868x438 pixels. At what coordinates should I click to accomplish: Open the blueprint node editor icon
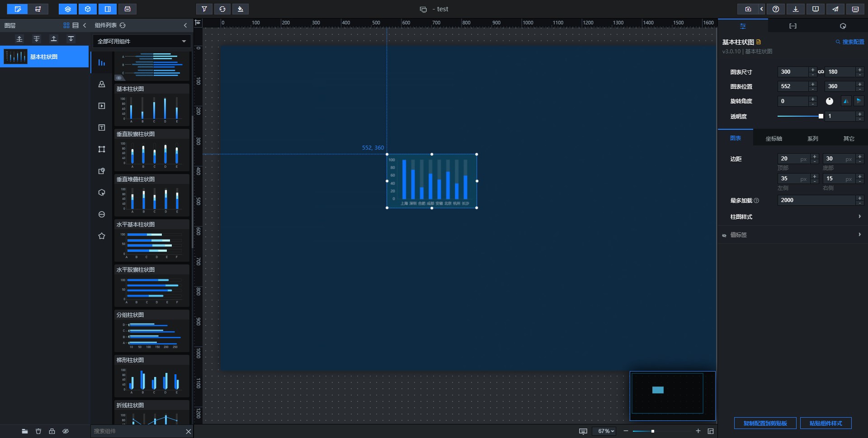pos(38,9)
